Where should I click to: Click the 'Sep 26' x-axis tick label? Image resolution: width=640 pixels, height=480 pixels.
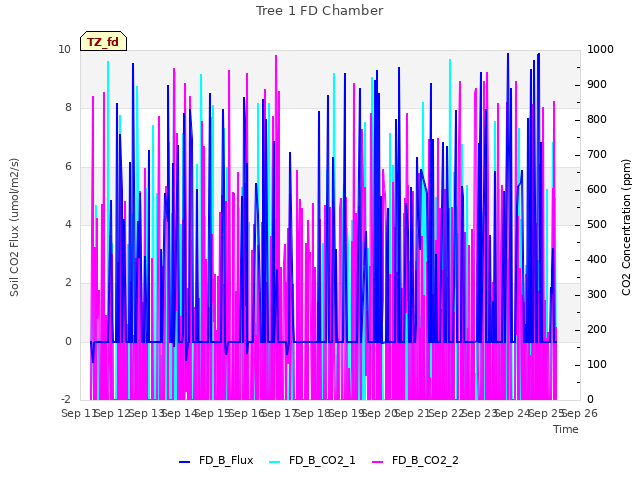point(580,413)
